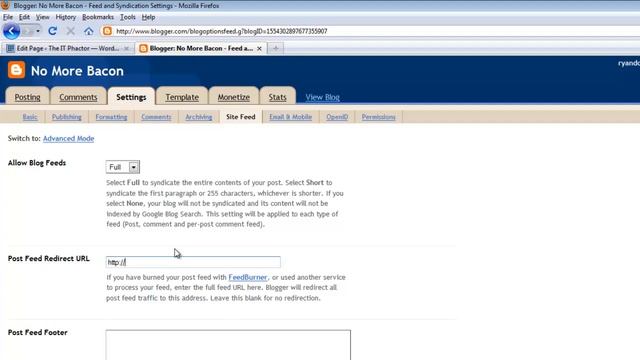Click the Stop loading X icon

71,31
